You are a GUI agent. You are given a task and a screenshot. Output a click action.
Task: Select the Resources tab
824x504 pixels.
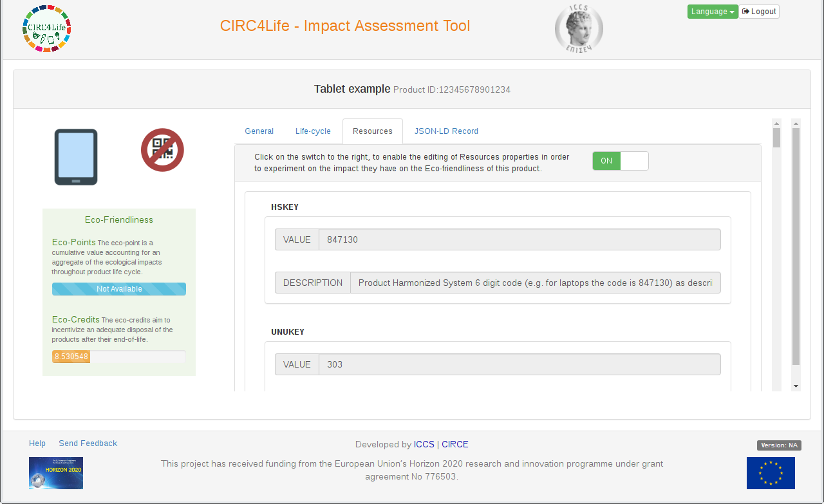[373, 131]
